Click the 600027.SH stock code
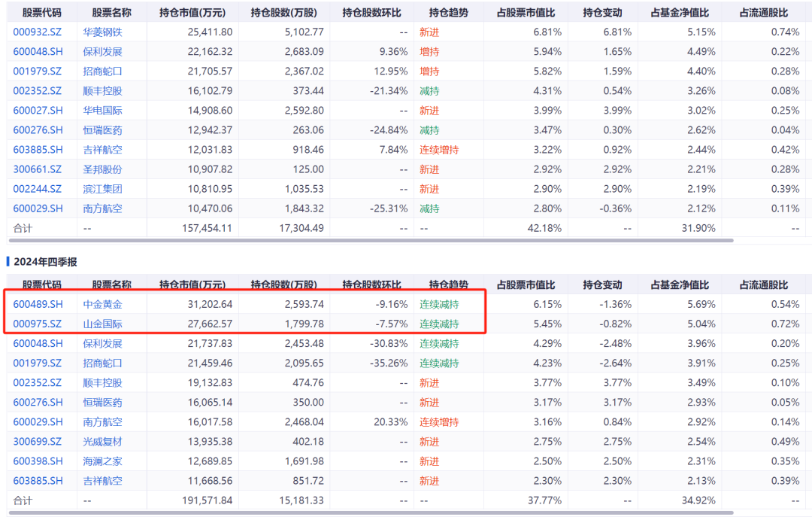Screen dimensions: 812x517 tap(38, 111)
